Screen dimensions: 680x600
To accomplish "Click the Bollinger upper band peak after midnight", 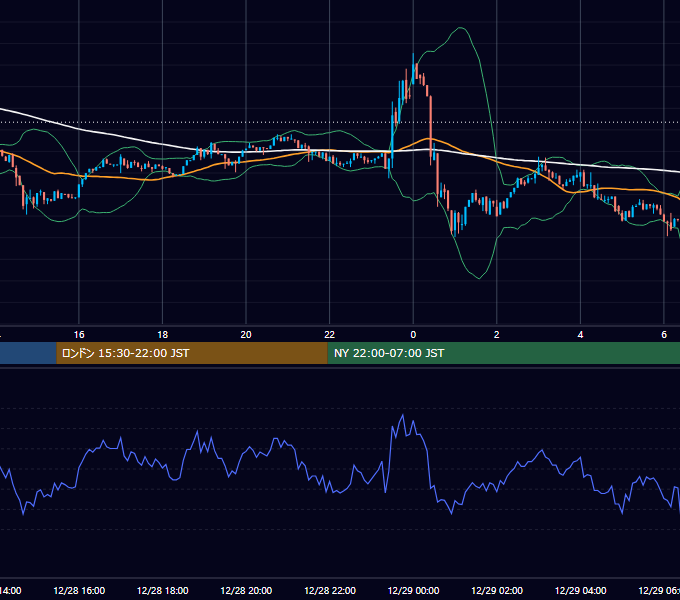I will click(461, 28).
